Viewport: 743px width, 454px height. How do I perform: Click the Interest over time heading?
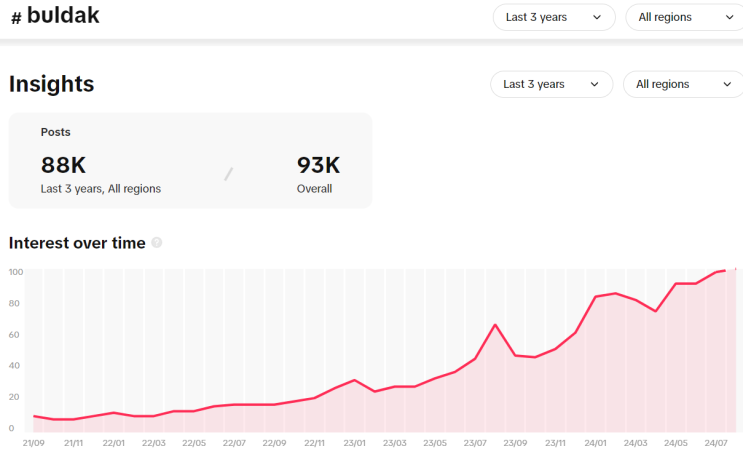point(77,243)
